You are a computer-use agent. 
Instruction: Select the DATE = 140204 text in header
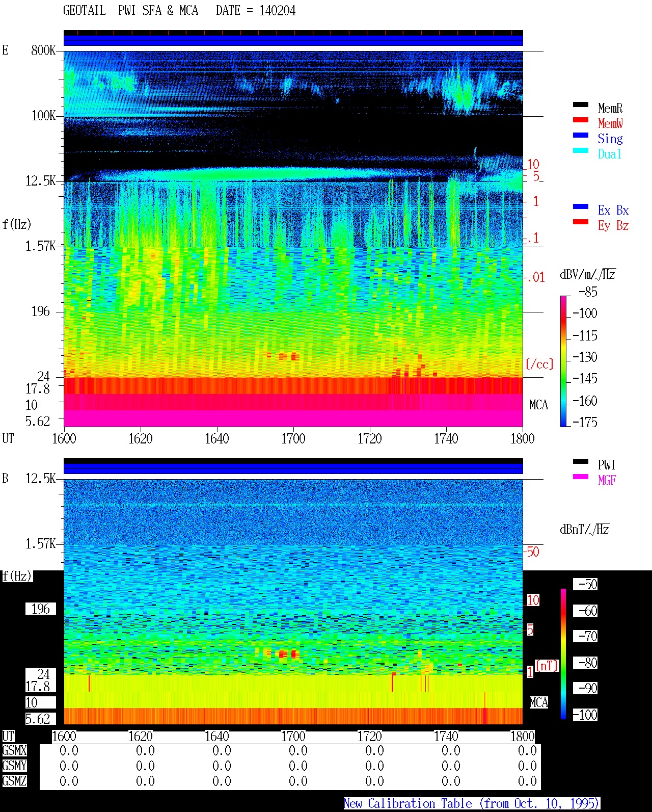[256, 11]
